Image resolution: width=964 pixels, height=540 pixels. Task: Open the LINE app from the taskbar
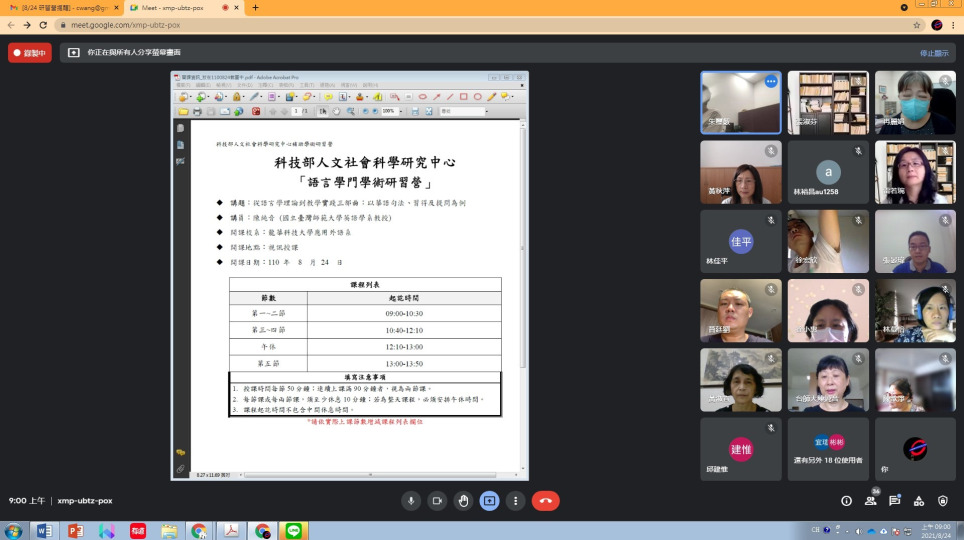[293, 531]
